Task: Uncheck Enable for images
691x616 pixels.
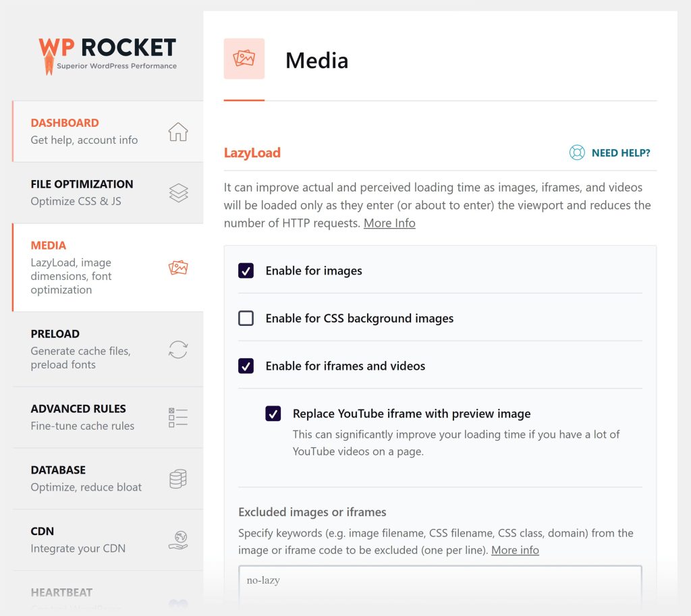Action: pyautogui.click(x=246, y=271)
